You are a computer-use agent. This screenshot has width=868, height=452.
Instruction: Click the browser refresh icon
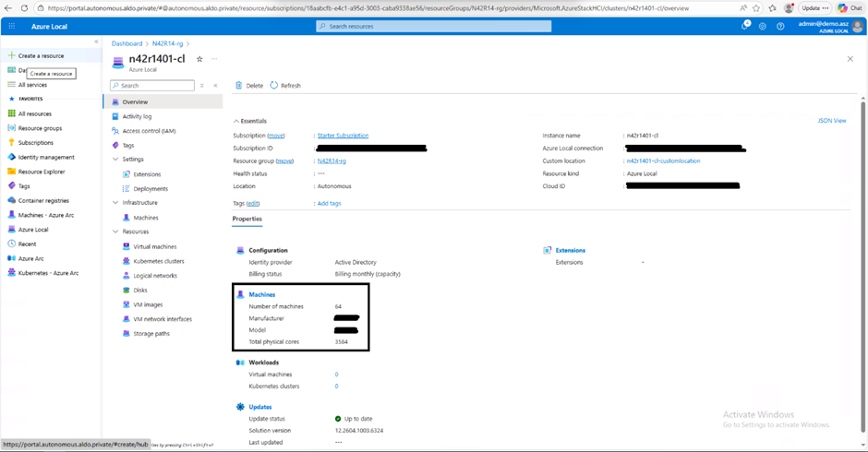pyautogui.click(x=24, y=8)
